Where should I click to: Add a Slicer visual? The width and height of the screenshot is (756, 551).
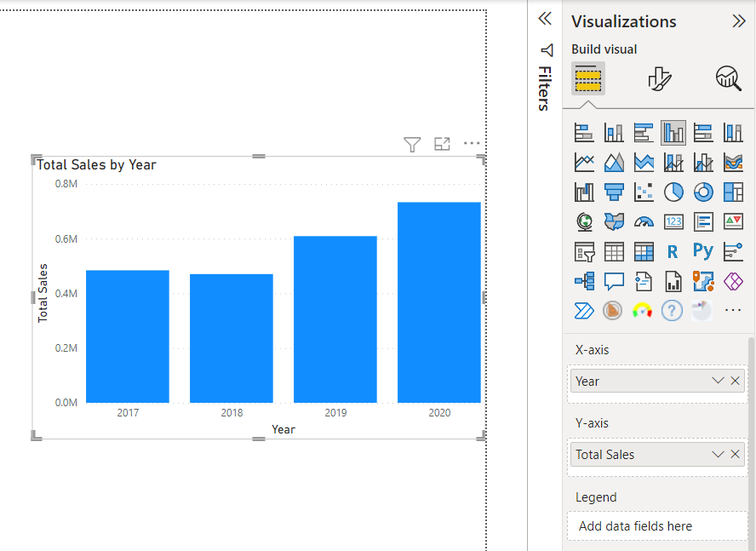tap(584, 252)
